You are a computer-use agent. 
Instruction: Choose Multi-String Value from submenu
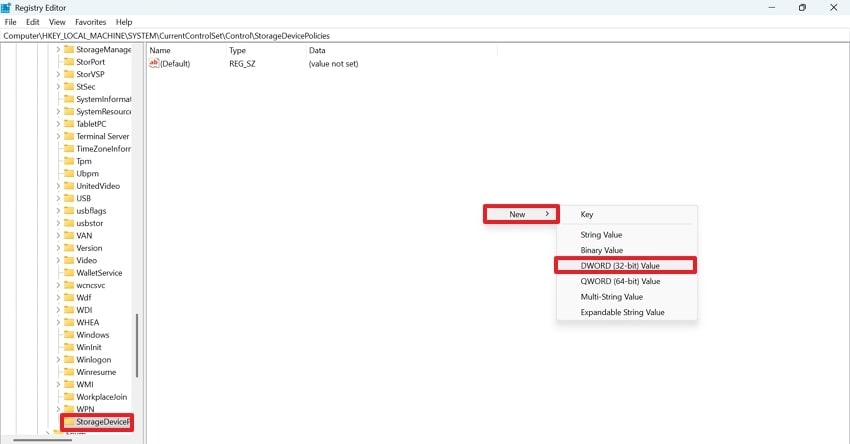pyautogui.click(x=627, y=297)
